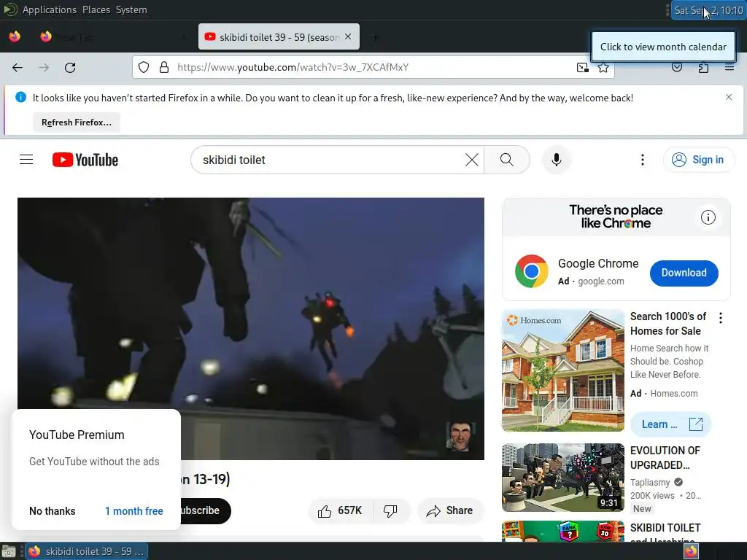The image size is (747, 560).
Task: Open YouTube settings three-dot menu
Action: pyautogui.click(x=642, y=160)
